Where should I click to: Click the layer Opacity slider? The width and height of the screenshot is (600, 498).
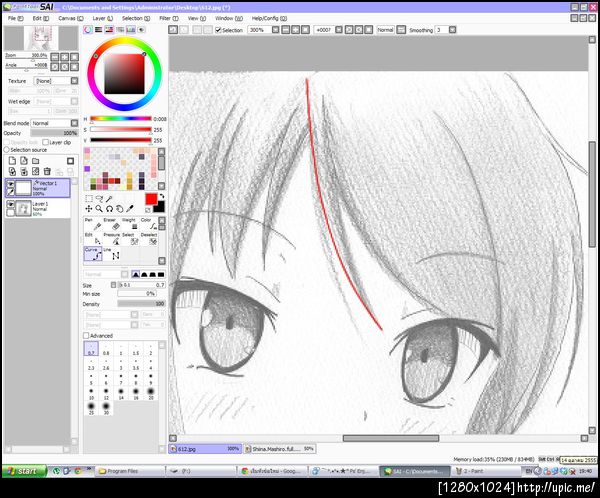(x=54, y=133)
